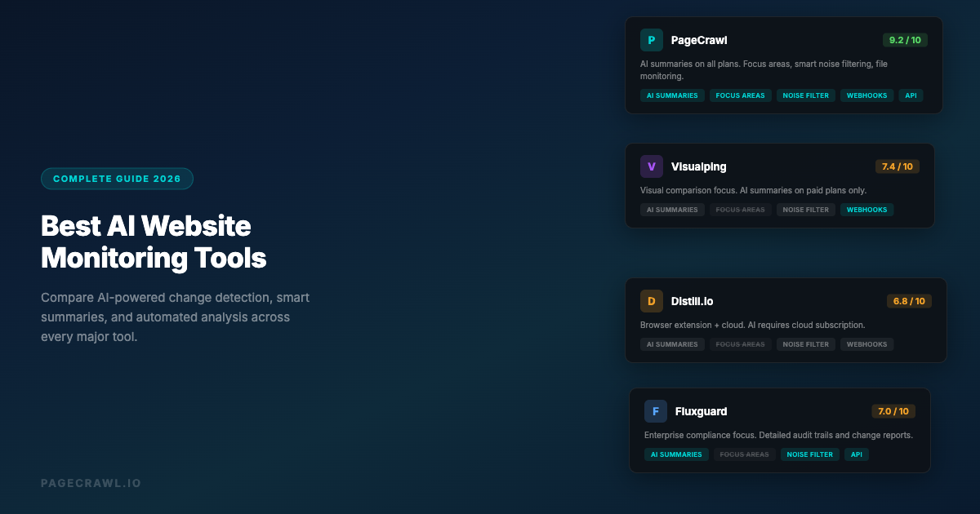Select the Visualping "V" logo icon
980x514 pixels.
coord(651,166)
